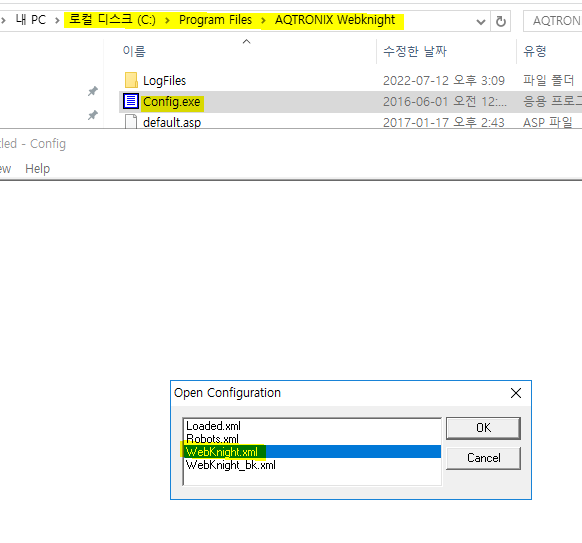Close the Open Configuration dialog
Image resolution: width=582 pixels, height=543 pixels.
point(516,393)
